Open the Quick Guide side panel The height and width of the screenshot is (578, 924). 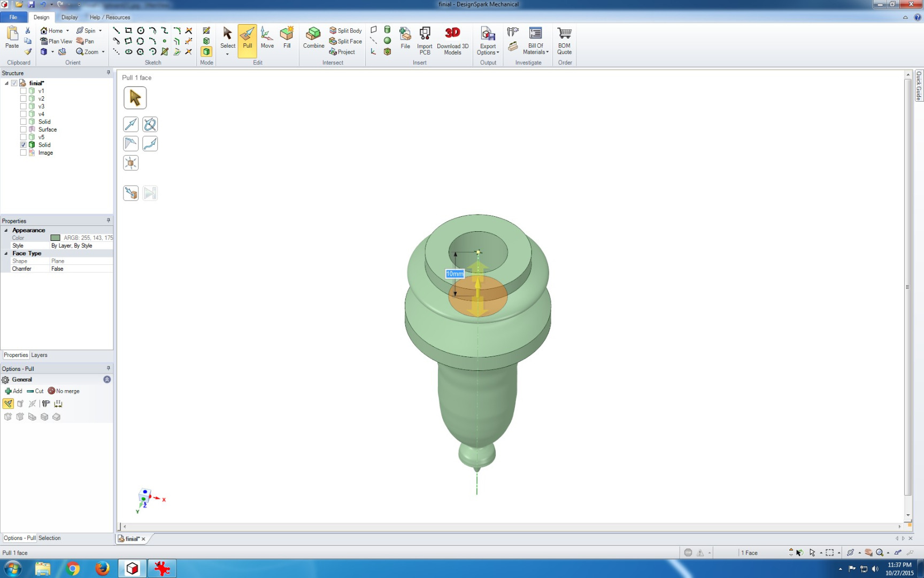(x=919, y=86)
